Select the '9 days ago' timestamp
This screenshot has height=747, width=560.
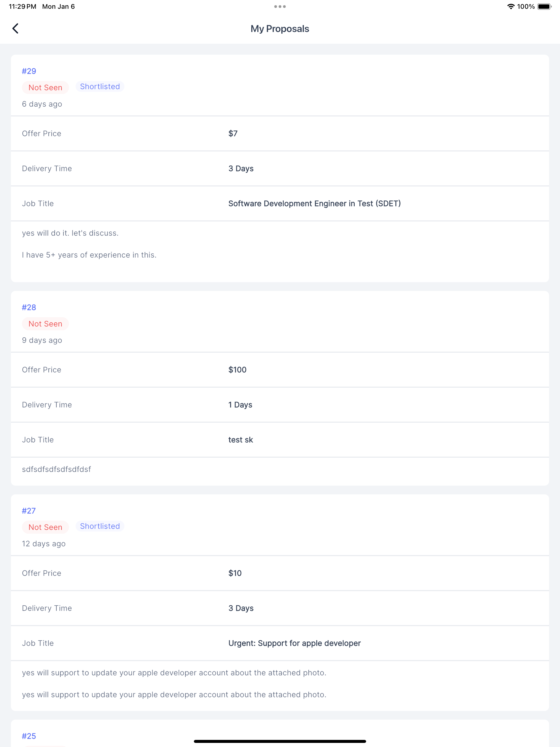point(42,340)
